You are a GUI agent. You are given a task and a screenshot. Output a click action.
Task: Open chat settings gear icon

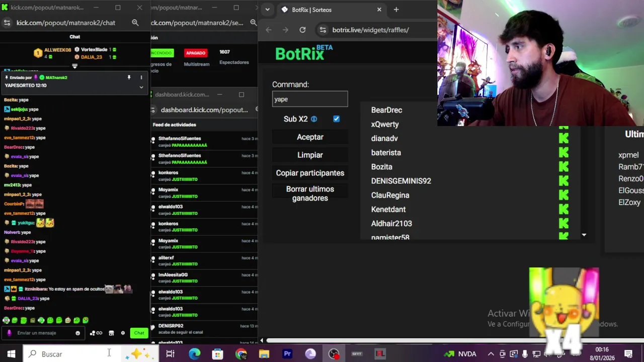tap(123, 333)
